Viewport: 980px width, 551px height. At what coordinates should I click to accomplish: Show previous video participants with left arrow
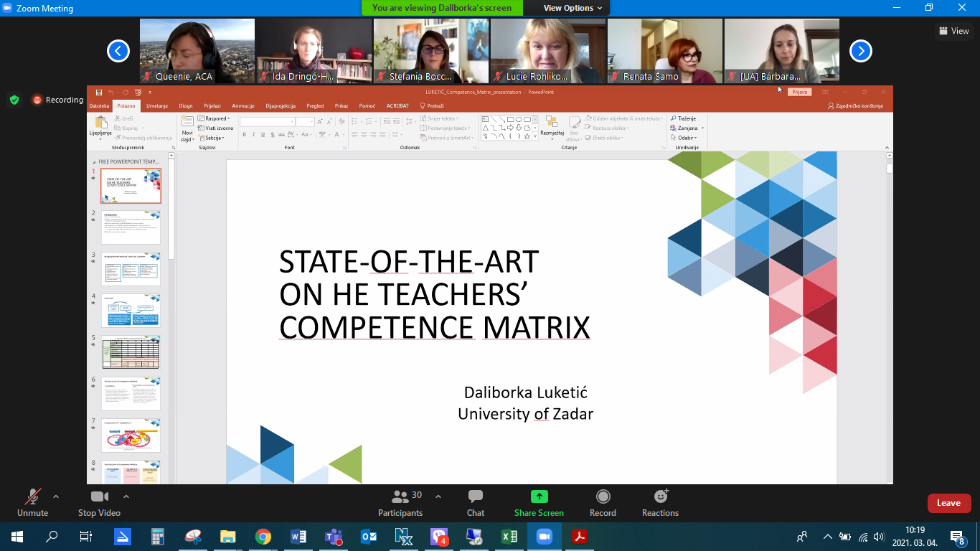point(118,51)
